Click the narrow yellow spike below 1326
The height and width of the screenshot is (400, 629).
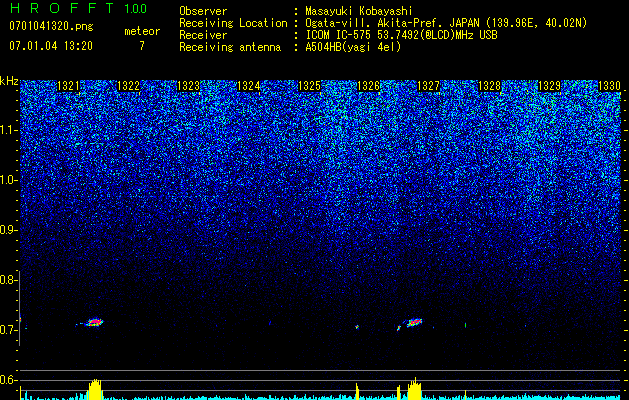pyautogui.click(x=357, y=392)
